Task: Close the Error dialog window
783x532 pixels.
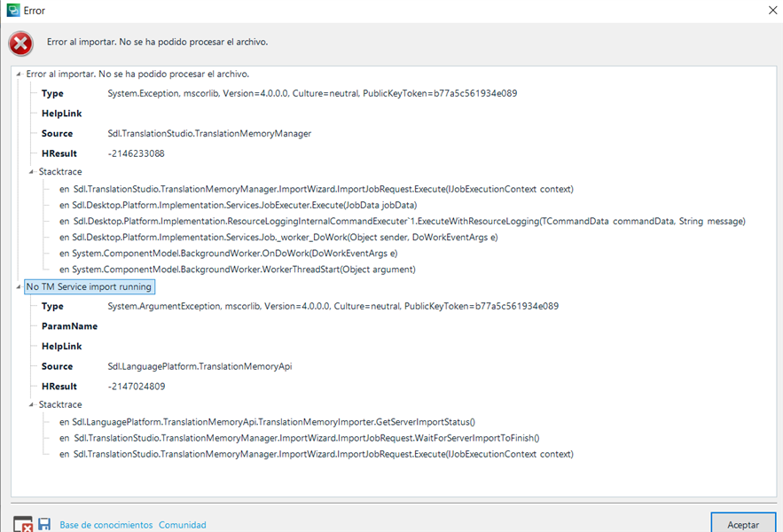Action: pyautogui.click(x=772, y=10)
